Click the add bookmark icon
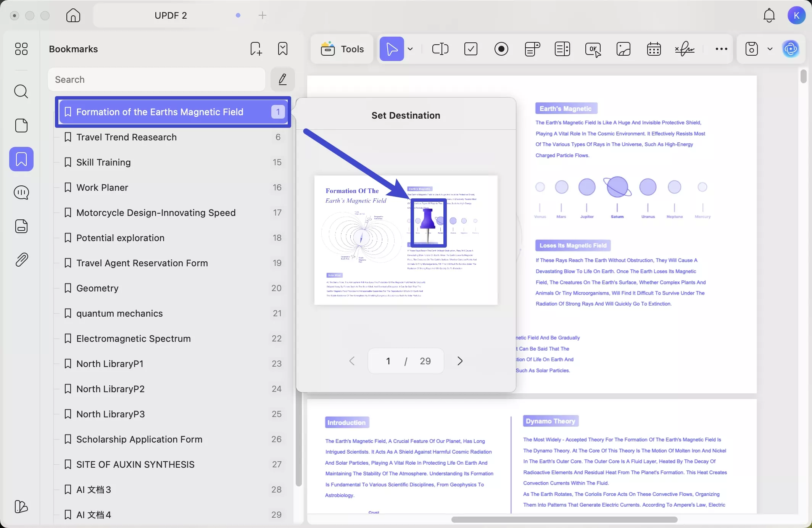812x528 pixels. click(x=256, y=49)
